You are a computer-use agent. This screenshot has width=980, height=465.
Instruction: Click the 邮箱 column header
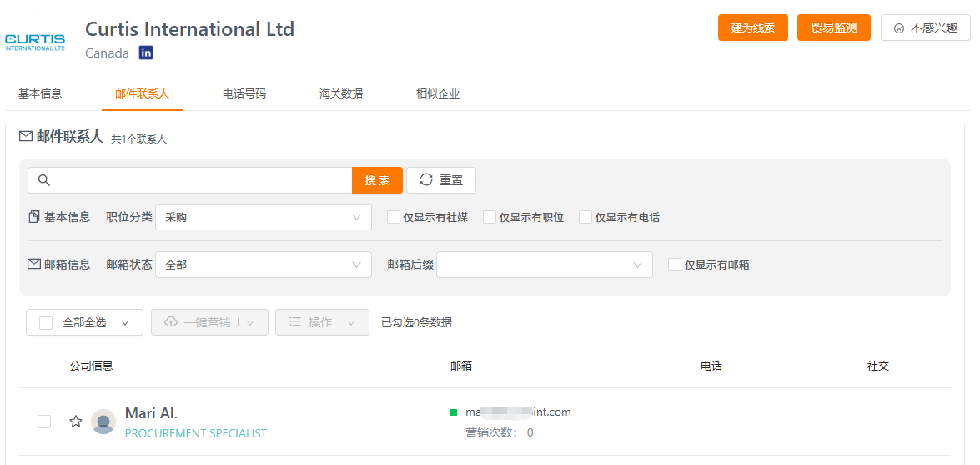461,366
